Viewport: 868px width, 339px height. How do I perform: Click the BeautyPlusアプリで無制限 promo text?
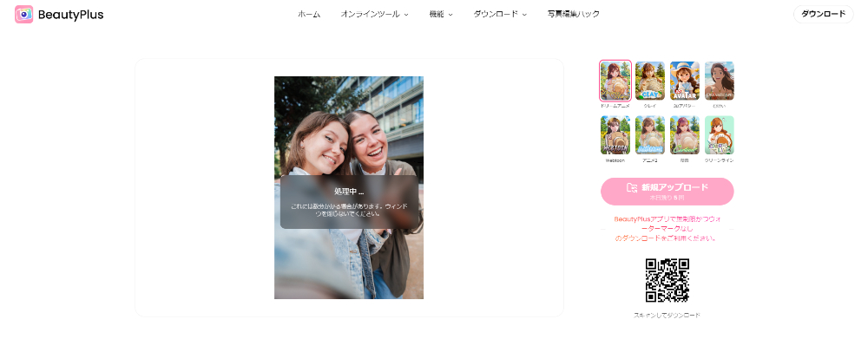pos(667,228)
